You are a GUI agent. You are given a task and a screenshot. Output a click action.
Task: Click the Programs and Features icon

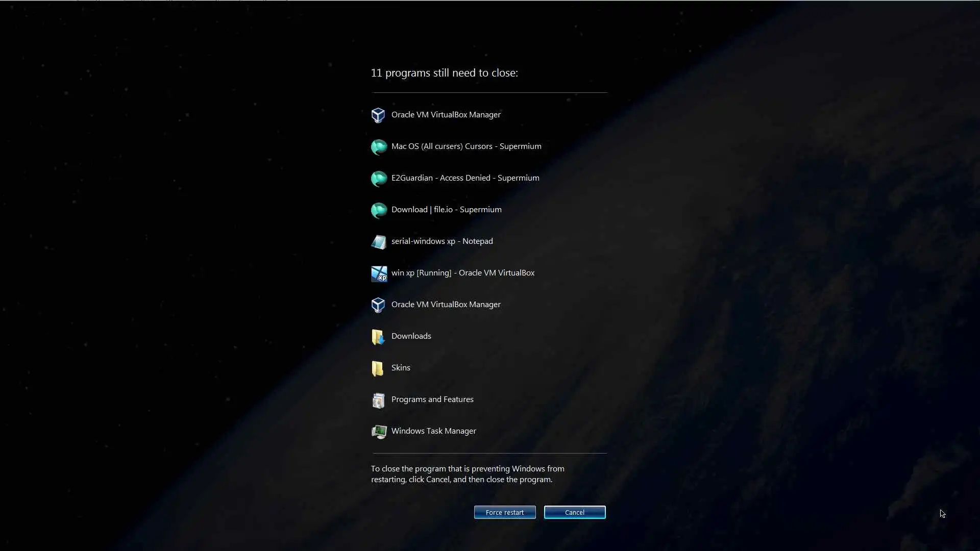[x=378, y=400]
